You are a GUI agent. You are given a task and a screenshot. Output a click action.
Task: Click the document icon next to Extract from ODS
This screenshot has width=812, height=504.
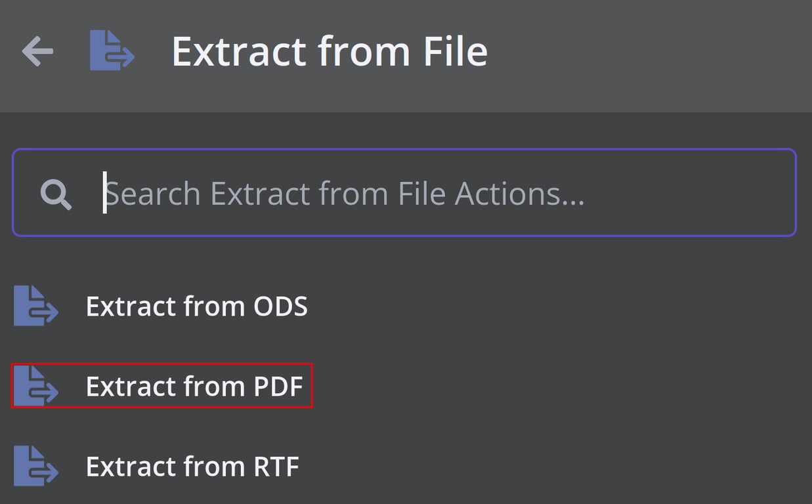click(36, 306)
